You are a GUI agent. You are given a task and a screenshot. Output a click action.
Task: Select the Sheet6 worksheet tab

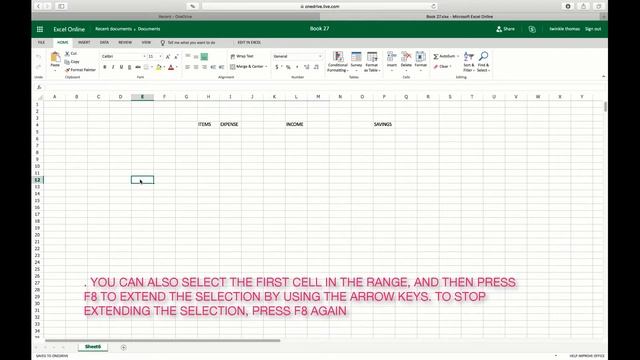click(93, 347)
